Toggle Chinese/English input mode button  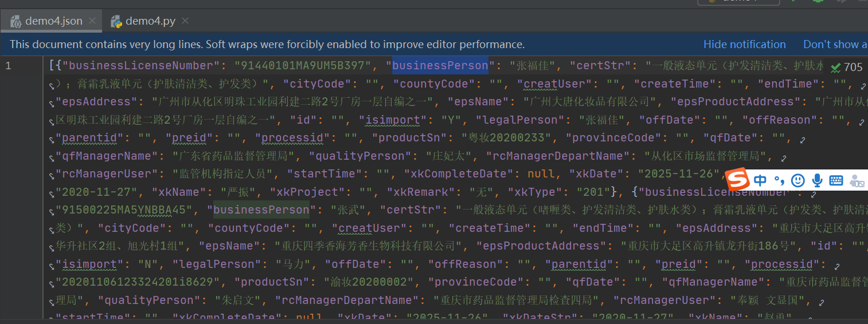(x=760, y=181)
